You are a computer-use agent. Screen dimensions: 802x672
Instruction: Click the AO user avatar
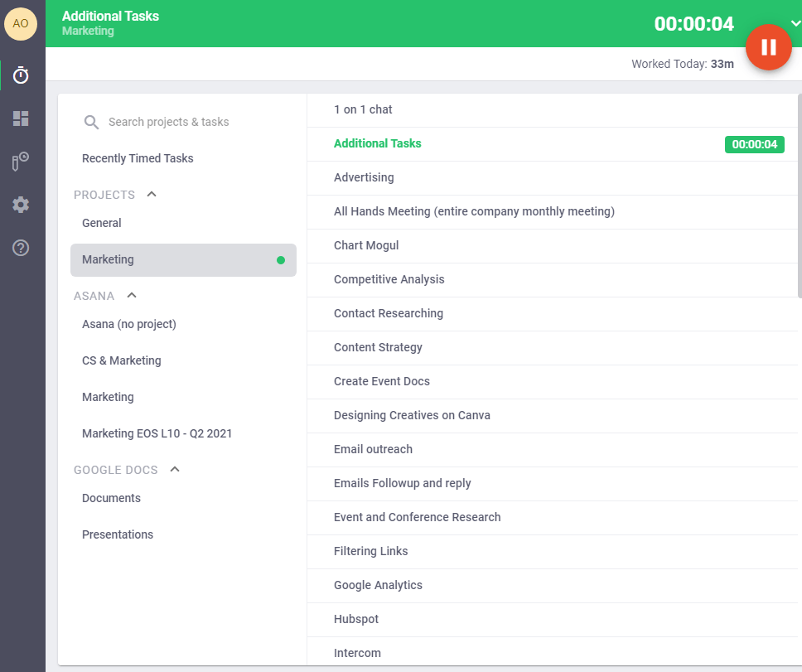click(x=21, y=23)
